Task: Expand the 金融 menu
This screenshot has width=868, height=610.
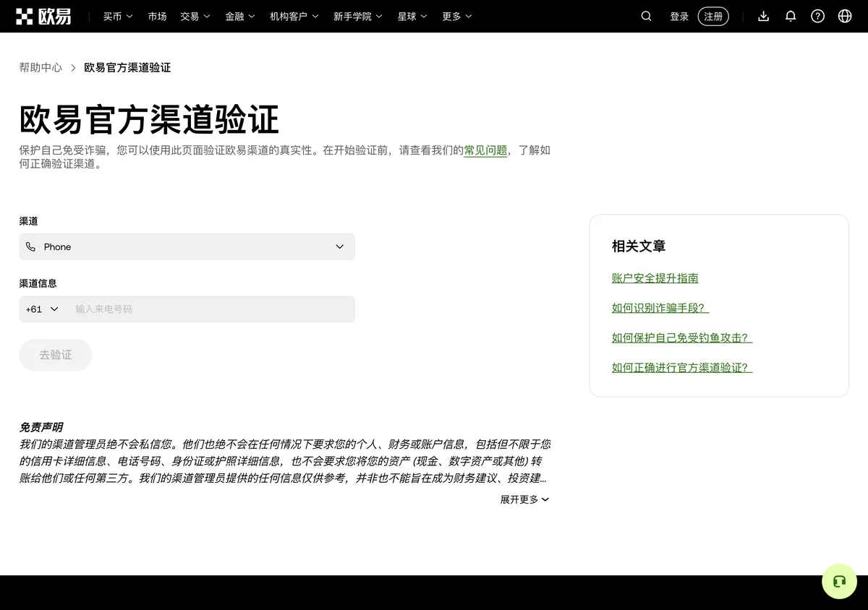Action: 240,16
